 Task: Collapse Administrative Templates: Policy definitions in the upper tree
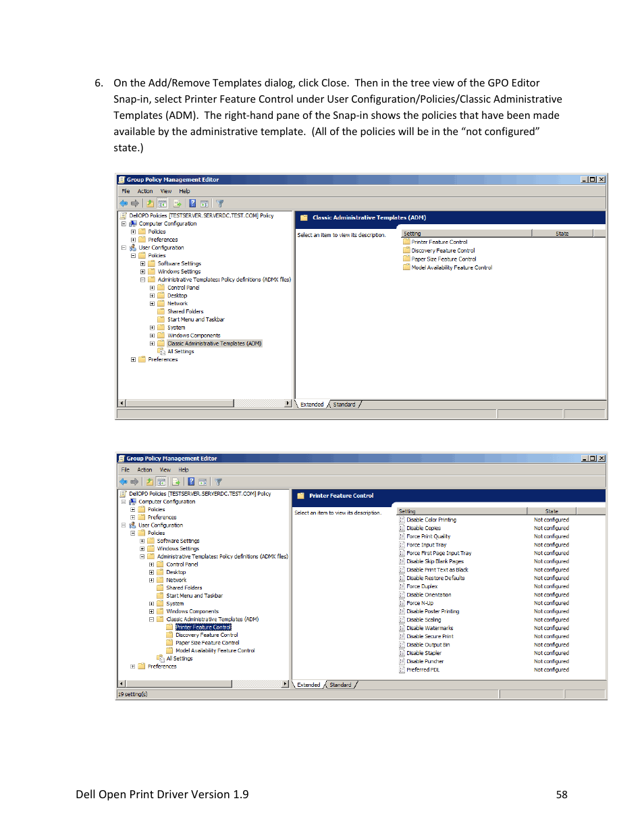pyautogui.click(x=142, y=280)
